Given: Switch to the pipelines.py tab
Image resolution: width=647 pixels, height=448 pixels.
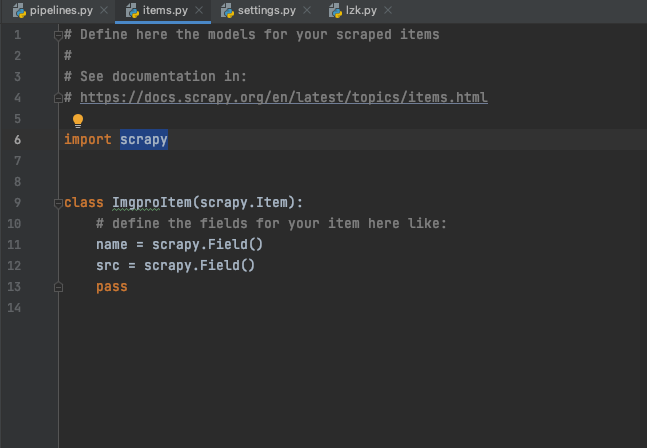Looking at the screenshot, I should point(61,10).
